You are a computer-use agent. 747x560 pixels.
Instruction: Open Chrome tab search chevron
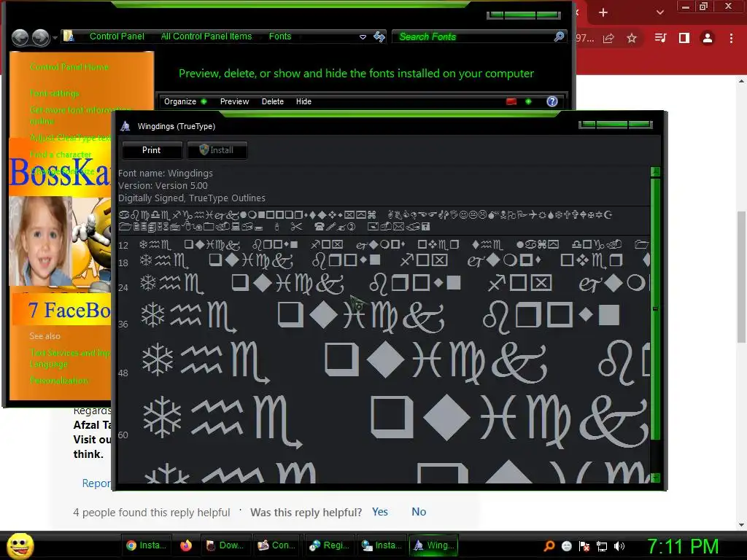659,12
